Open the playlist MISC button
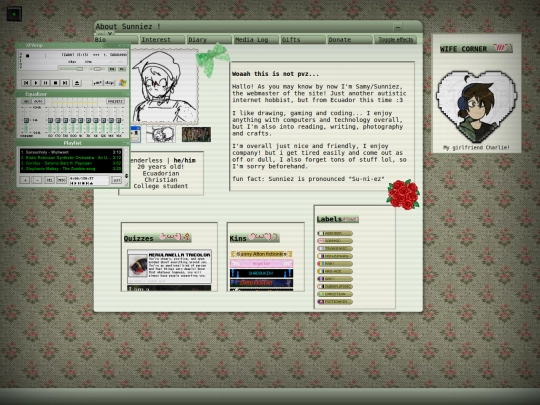The image size is (540, 405). (x=62, y=180)
